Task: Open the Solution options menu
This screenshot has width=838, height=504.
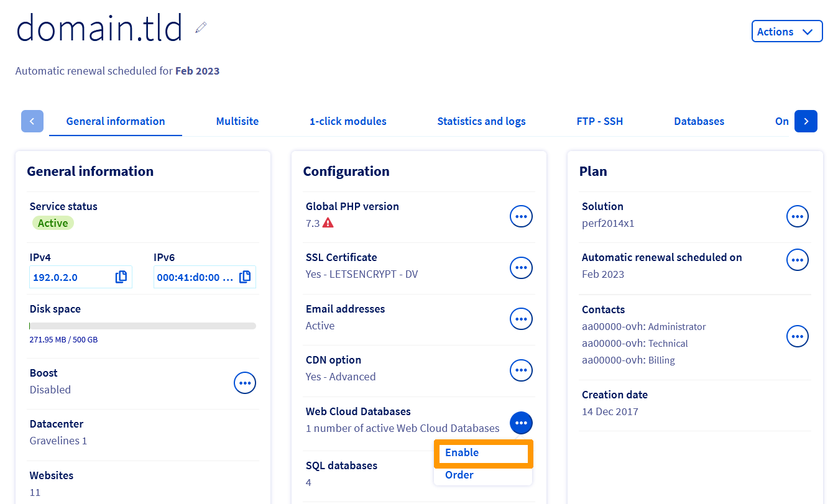Action: pos(797,216)
